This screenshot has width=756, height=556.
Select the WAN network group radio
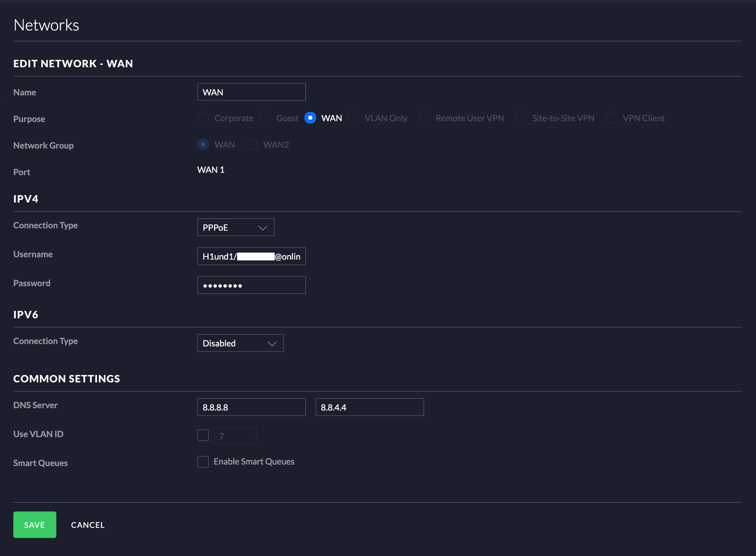[203, 145]
